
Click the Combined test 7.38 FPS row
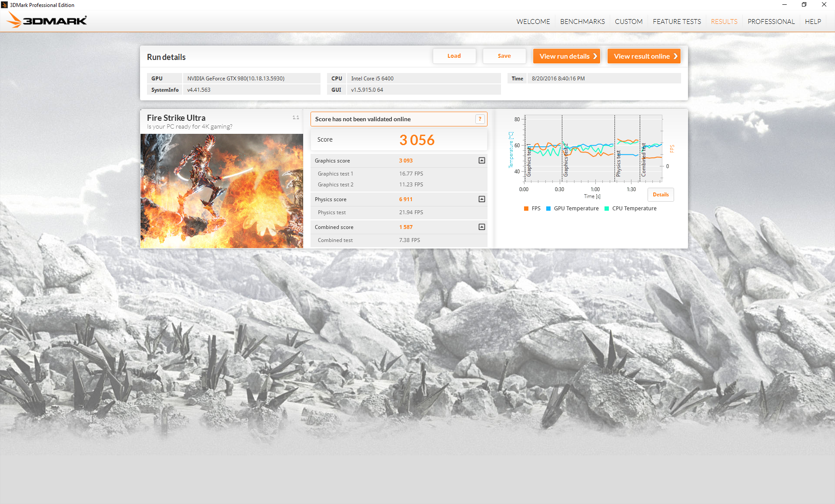point(399,240)
